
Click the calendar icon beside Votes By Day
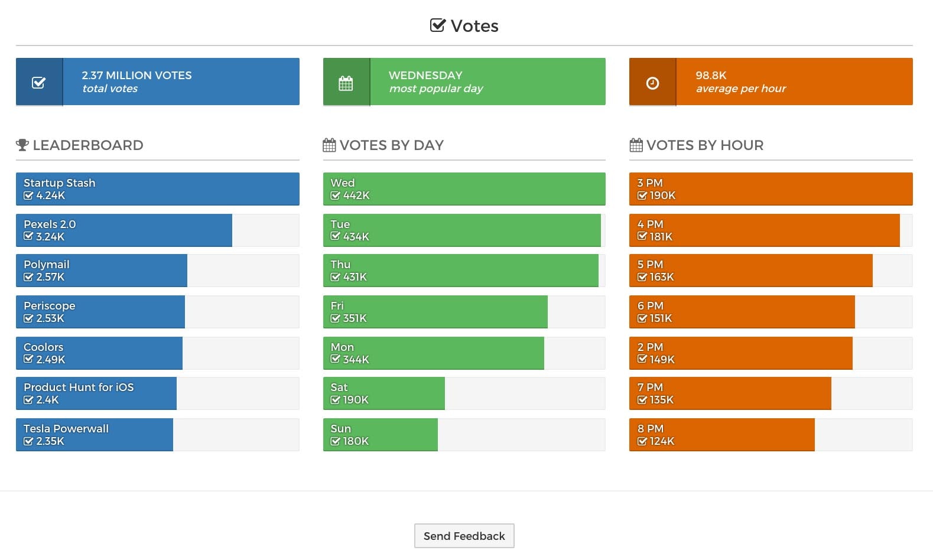(x=329, y=144)
